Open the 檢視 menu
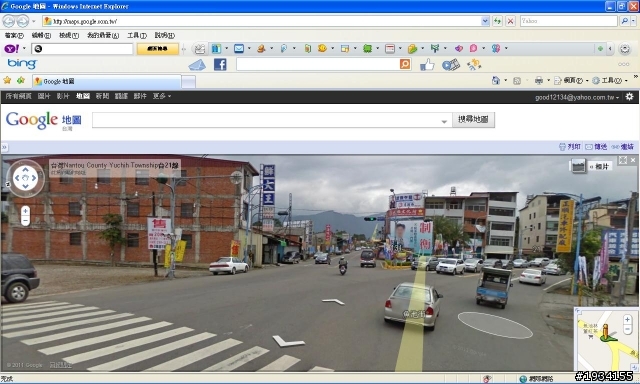 [x=69, y=36]
